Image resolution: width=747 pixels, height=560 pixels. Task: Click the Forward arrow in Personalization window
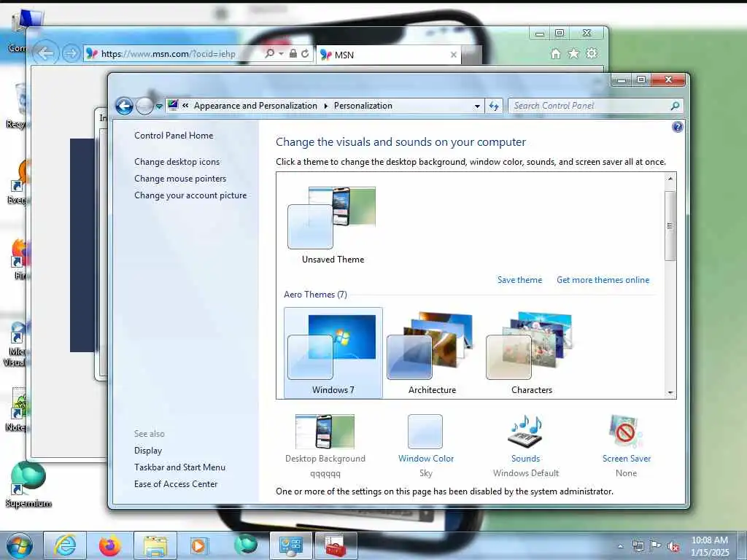point(144,106)
